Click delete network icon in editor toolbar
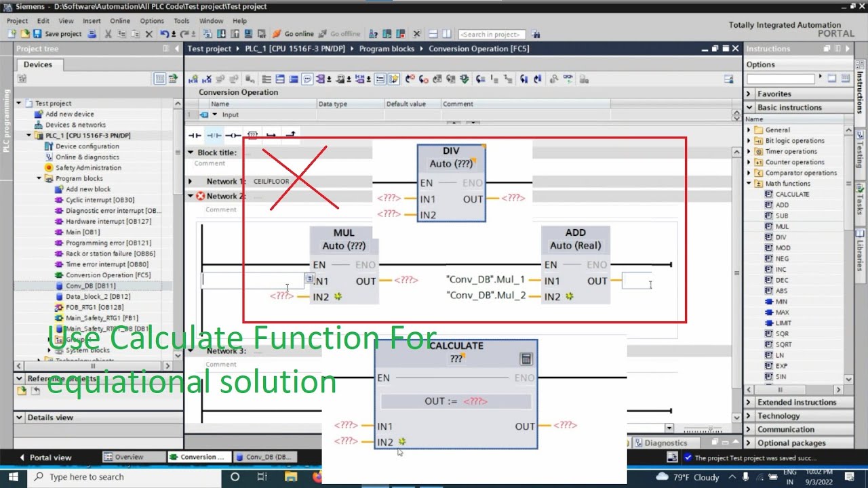The image size is (868, 488). click(207, 79)
